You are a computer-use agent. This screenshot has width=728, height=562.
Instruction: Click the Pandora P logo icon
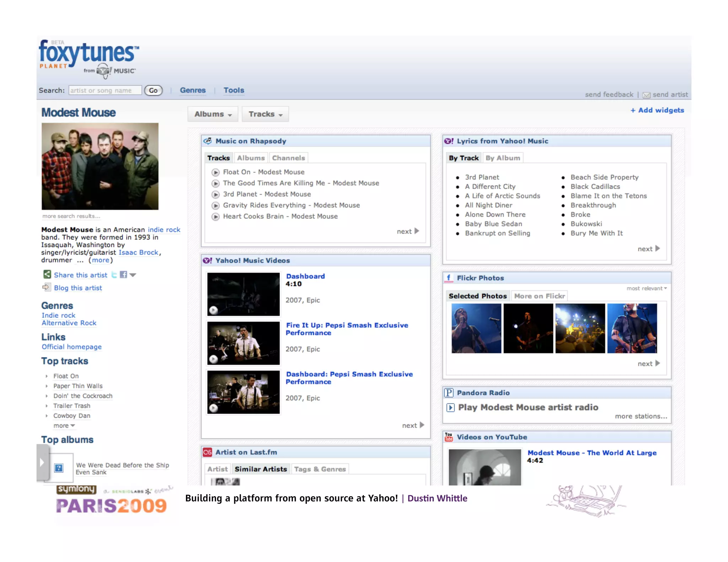pos(449,393)
